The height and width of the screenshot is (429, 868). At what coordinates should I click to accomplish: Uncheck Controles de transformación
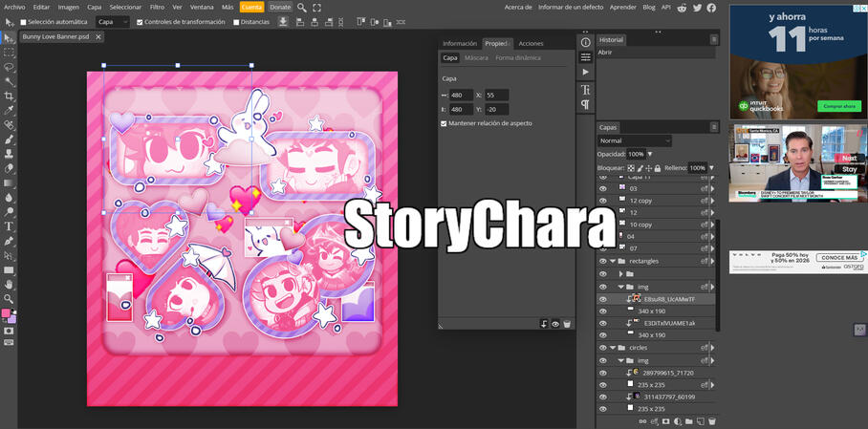pos(141,21)
